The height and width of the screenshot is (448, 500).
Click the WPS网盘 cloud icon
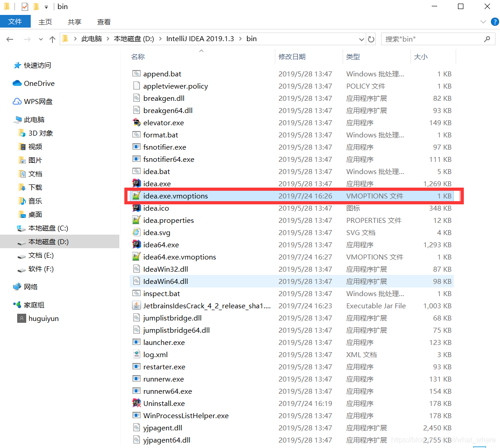click(x=17, y=101)
